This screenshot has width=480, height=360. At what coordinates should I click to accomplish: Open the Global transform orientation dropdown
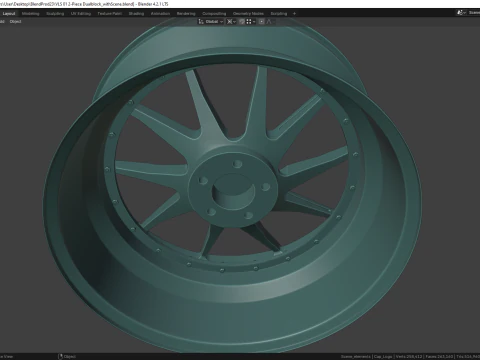click(211, 22)
